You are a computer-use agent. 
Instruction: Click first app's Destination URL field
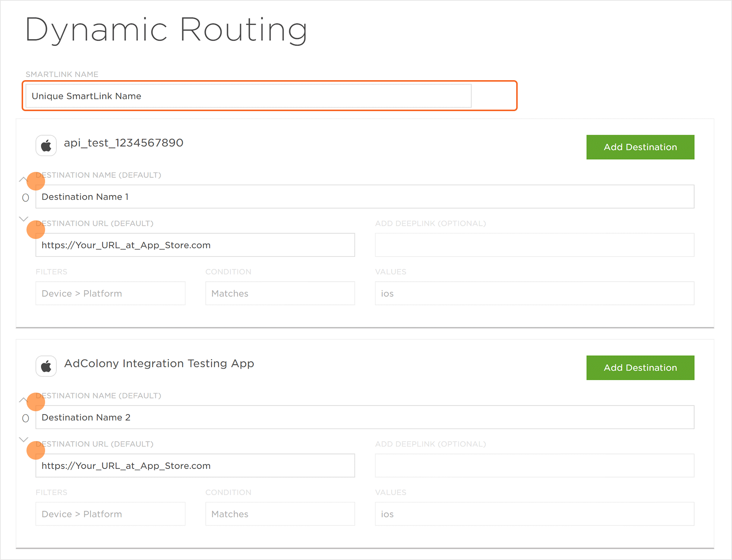click(195, 245)
